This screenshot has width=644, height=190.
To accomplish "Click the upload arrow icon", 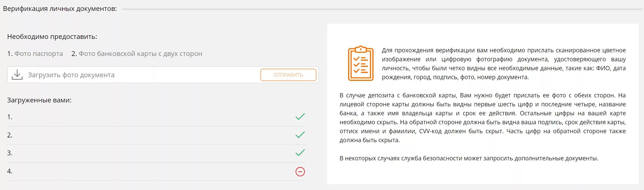I will [x=17, y=75].
